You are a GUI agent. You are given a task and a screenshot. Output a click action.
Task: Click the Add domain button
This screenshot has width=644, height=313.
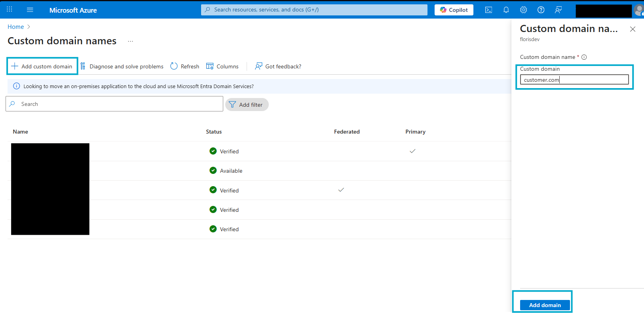pos(545,305)
